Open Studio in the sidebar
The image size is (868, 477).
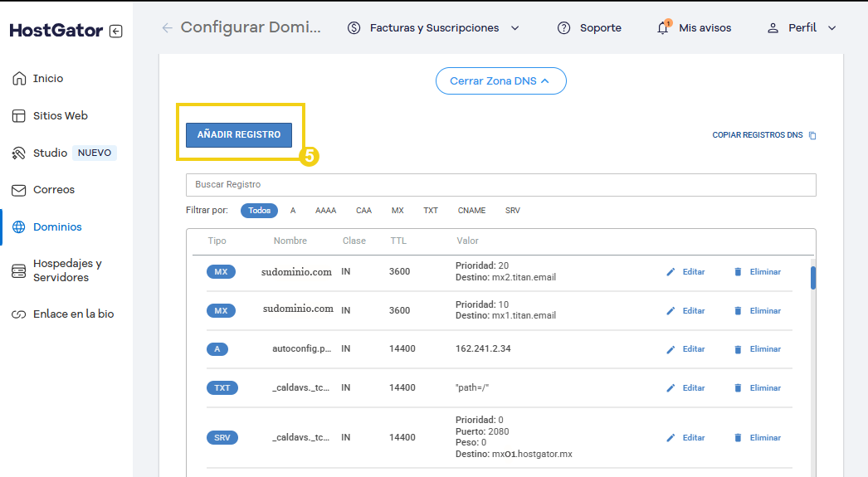tap(50, 153)
